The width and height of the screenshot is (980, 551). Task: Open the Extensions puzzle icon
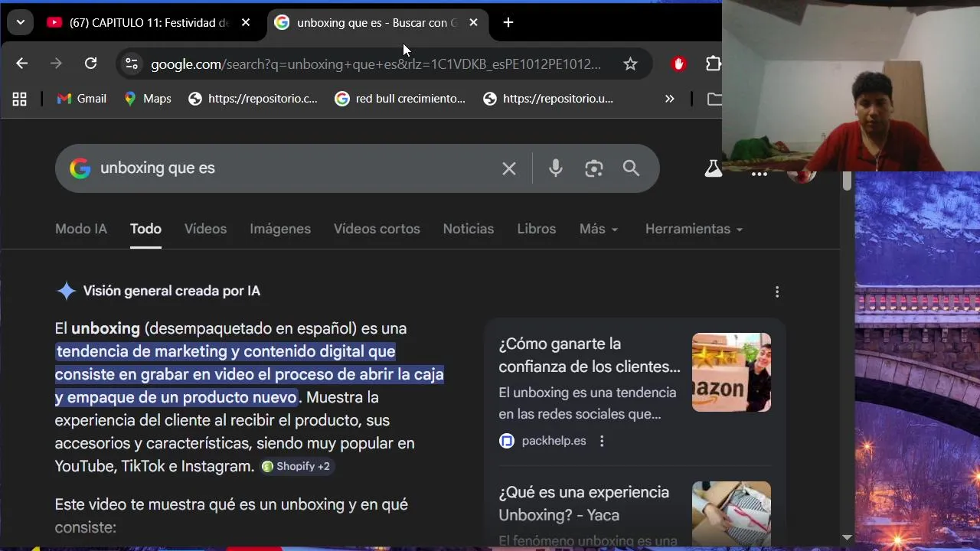pyautogui.click(x=713, y=64)
